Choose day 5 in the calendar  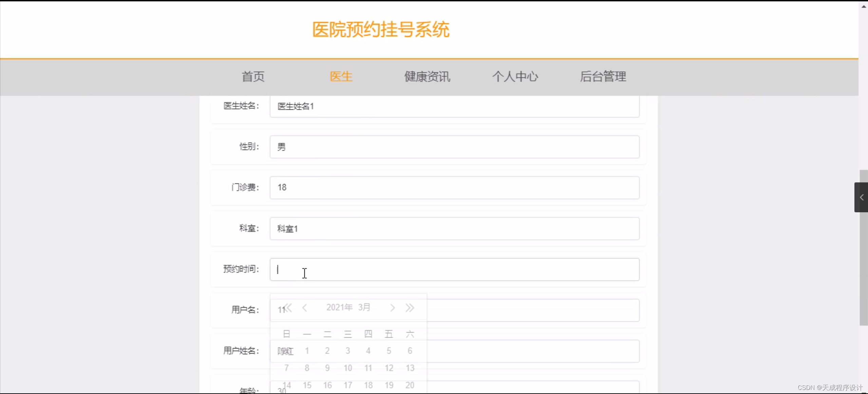389,351
